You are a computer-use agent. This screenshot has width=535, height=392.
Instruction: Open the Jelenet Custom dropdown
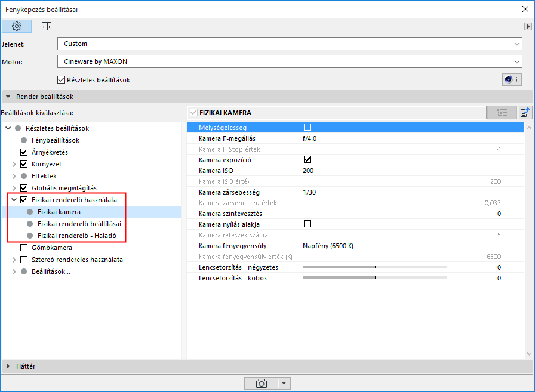[290, 44]
